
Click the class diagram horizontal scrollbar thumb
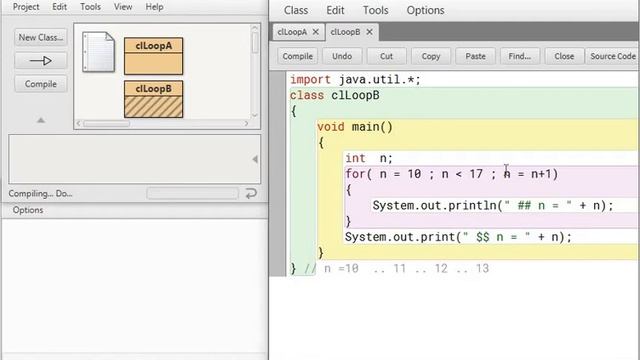pos(107,123)
